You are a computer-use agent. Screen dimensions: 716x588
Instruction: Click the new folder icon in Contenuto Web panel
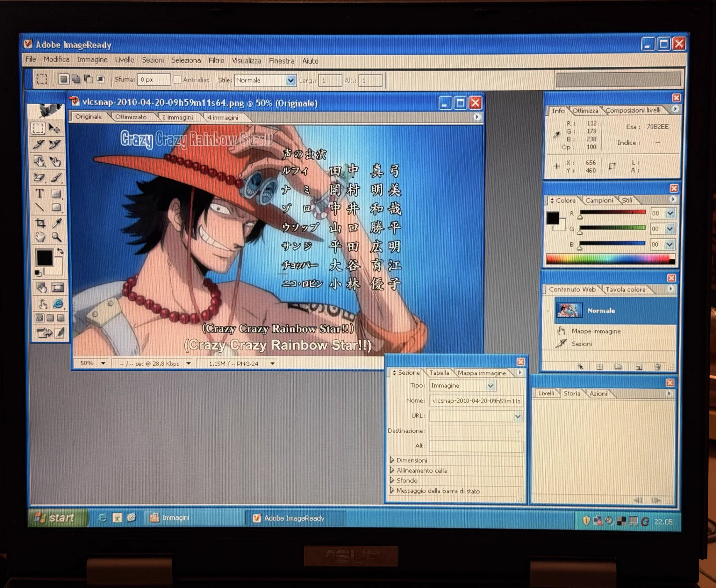click(618, 367)
